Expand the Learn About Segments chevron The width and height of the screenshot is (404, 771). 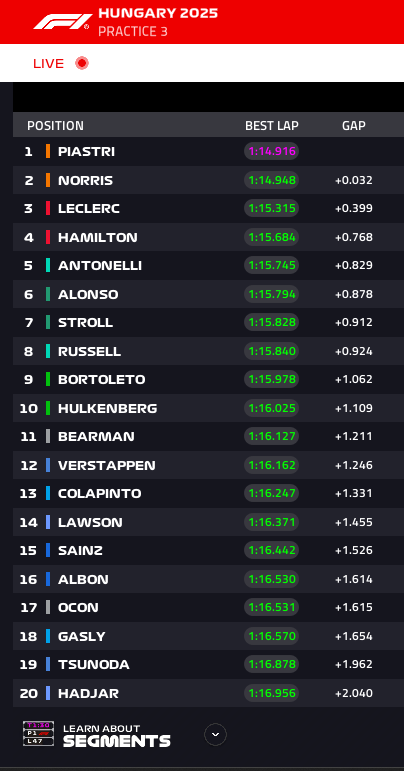click(x=215, y=735)
